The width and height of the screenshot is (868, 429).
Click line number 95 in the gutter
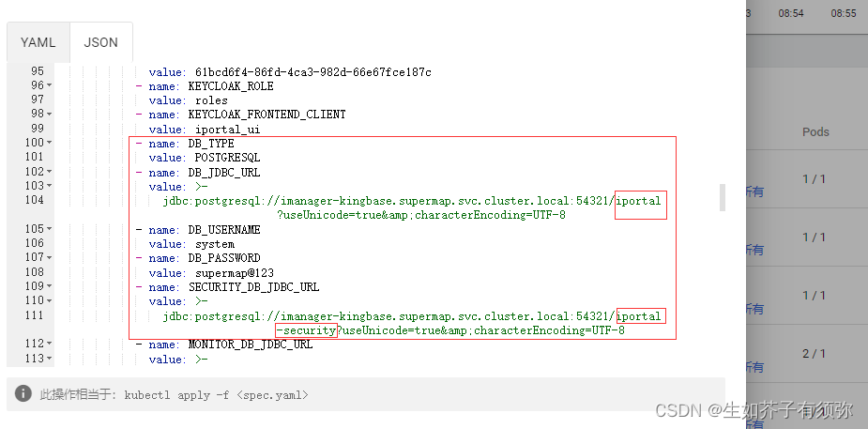tap(38, 71)
